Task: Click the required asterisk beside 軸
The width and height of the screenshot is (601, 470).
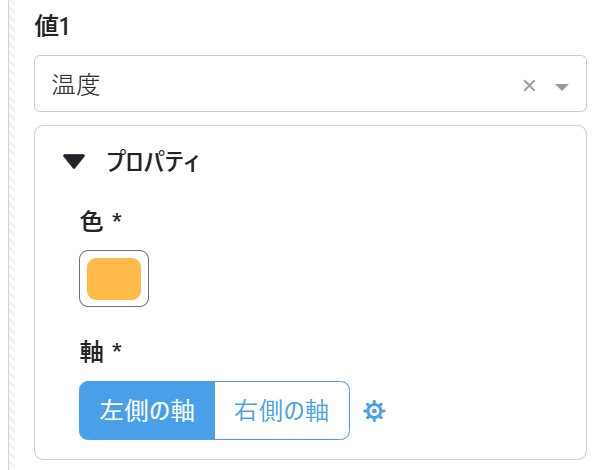Action: coord(117,349)
